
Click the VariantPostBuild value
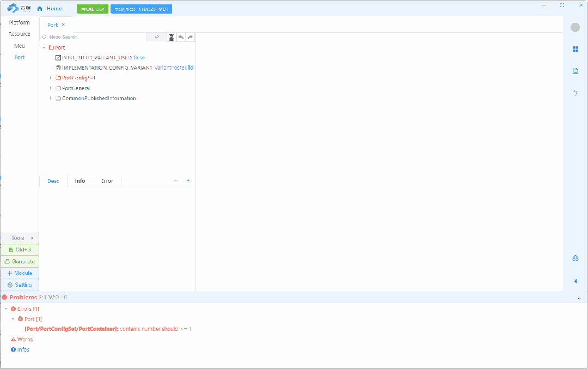coord(174,68)
